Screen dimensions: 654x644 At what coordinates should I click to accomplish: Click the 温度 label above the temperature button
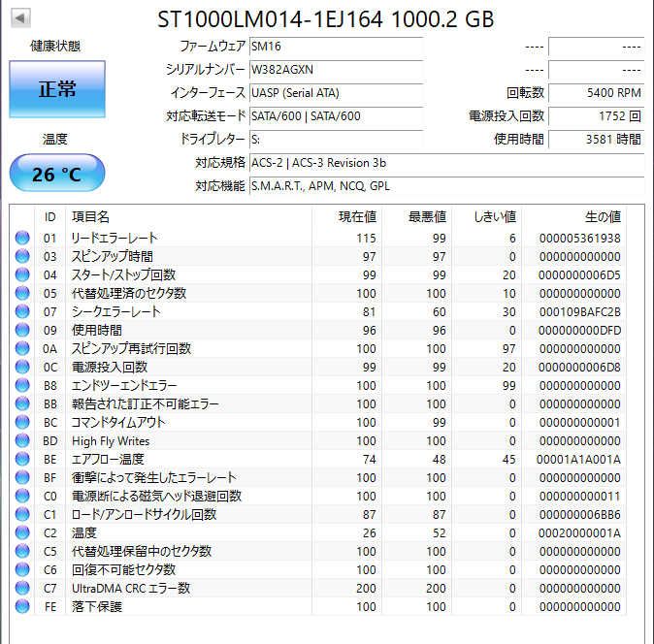(x=55, y=140)
